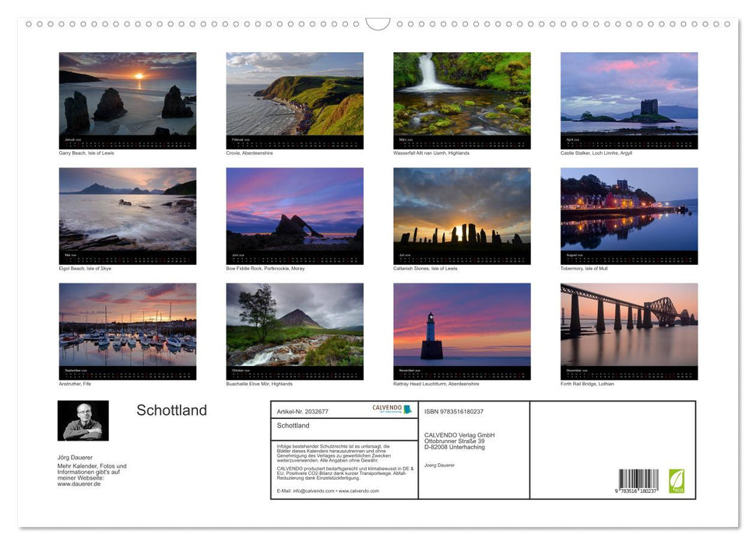Click the Bow Fiddle Rock June image
756x545 pixels.
[x=295, y=214]
